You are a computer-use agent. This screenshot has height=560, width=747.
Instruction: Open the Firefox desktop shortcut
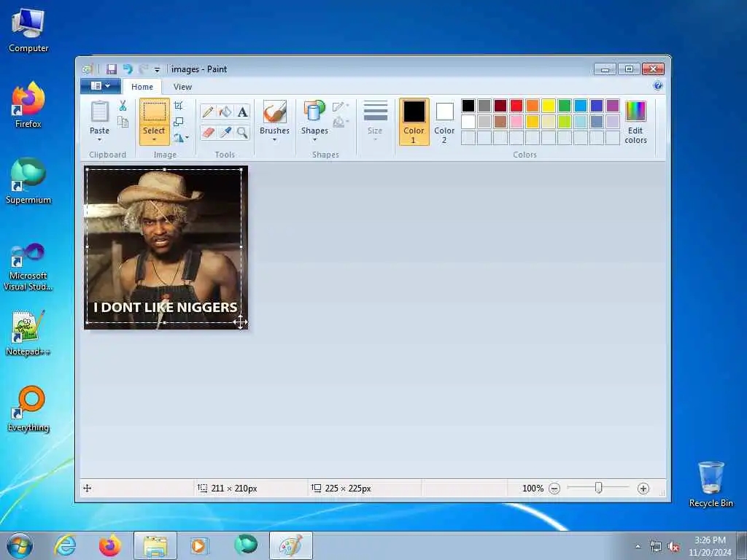(28, 105)
